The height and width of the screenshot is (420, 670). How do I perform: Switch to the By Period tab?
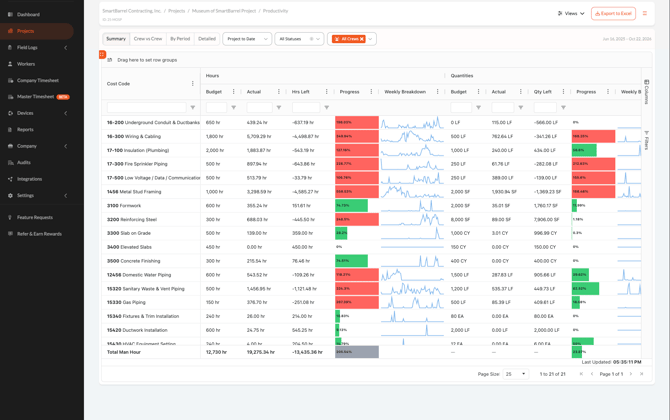pyautogui.click(x=180, y=39)
